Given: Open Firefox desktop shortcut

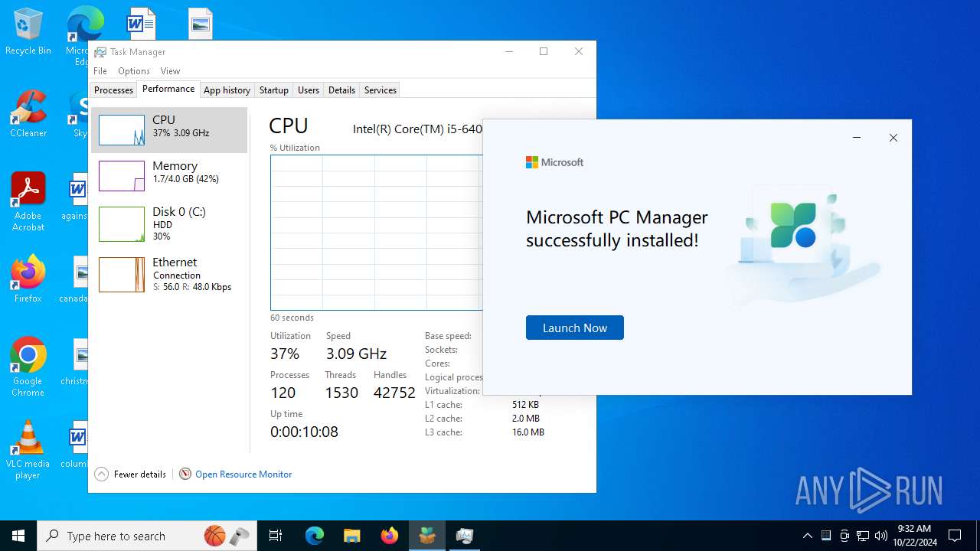Looking at the screenshot, I should coord(28,279).
